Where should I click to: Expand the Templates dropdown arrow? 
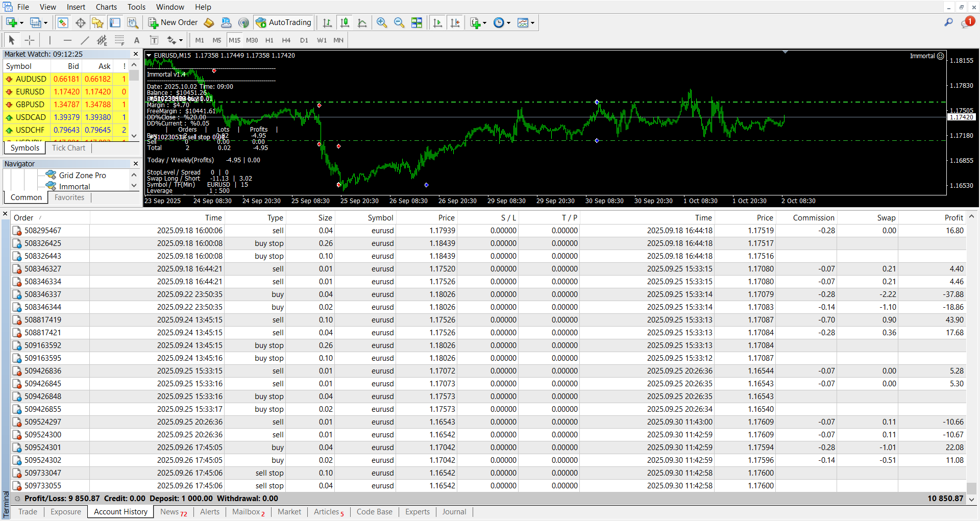[532, 22]
